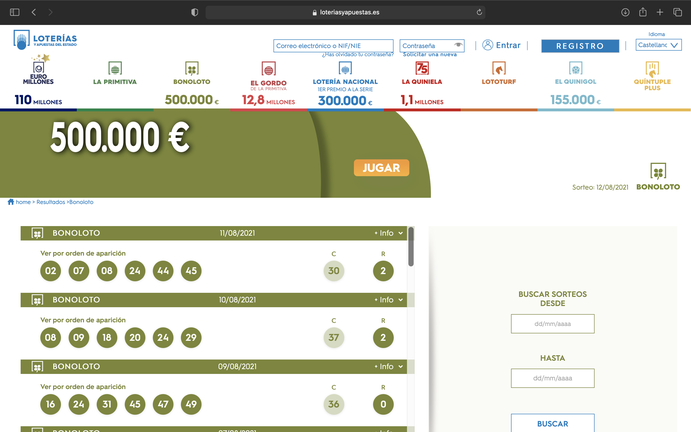691x432 pixels.
Task: Click Bonoloto clover icon beside Sorteo date
Action: click(658, 171)
